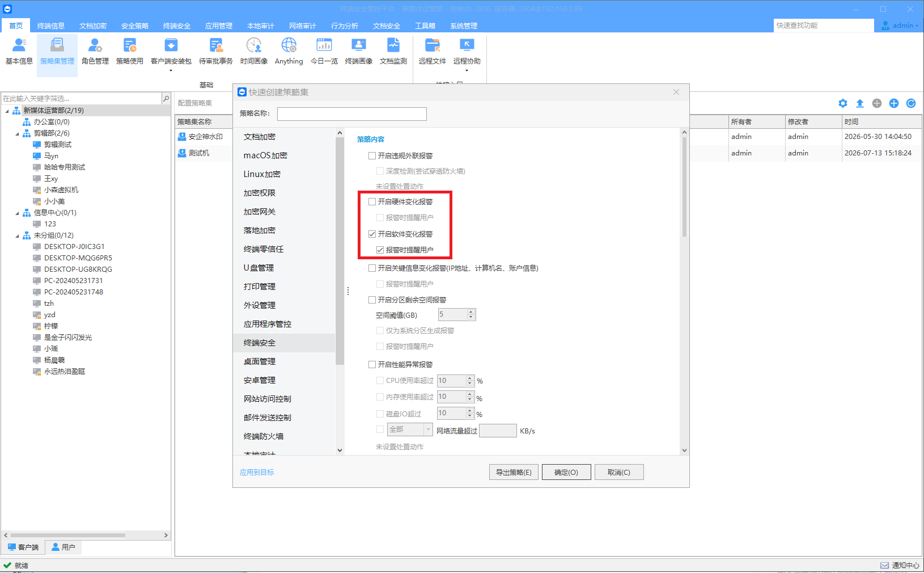Viewport: 924px width, 573px height.
Task: Open 远程协助 dropdown arrow
Action: click(467, 71)
